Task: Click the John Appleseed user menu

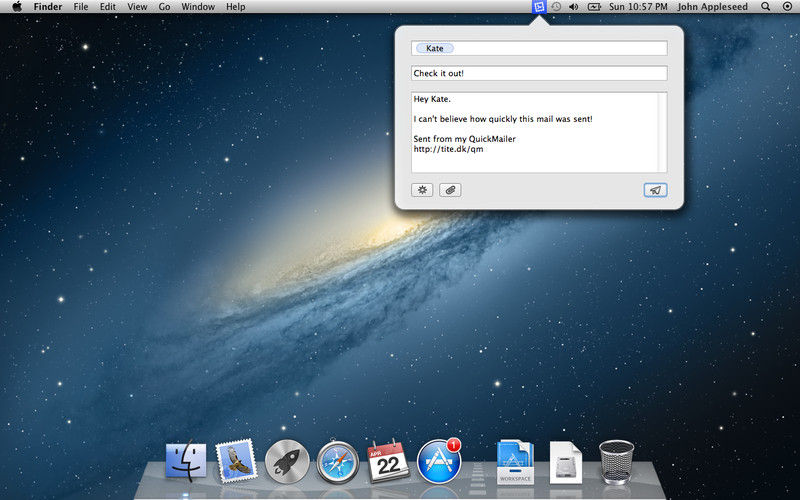Action: [712, 7]
